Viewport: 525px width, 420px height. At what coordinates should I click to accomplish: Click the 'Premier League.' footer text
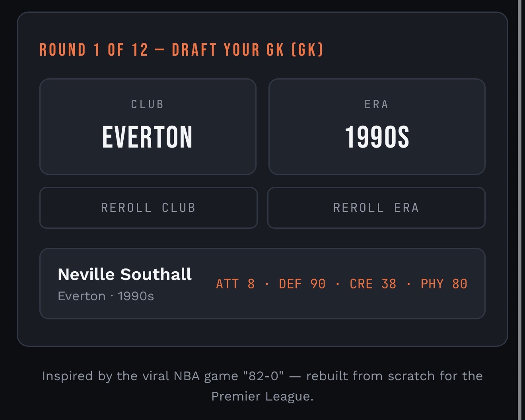pos(262,397)
